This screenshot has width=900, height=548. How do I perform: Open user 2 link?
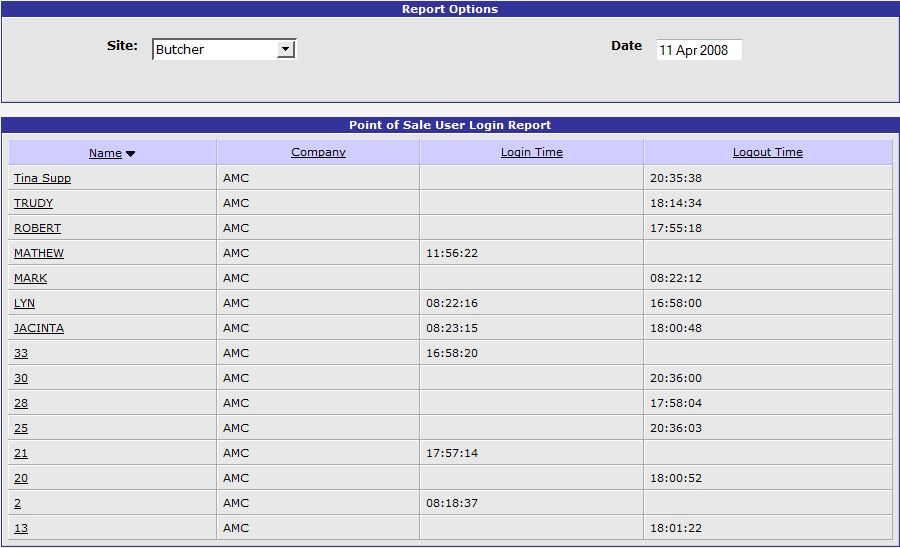[17, 503]
